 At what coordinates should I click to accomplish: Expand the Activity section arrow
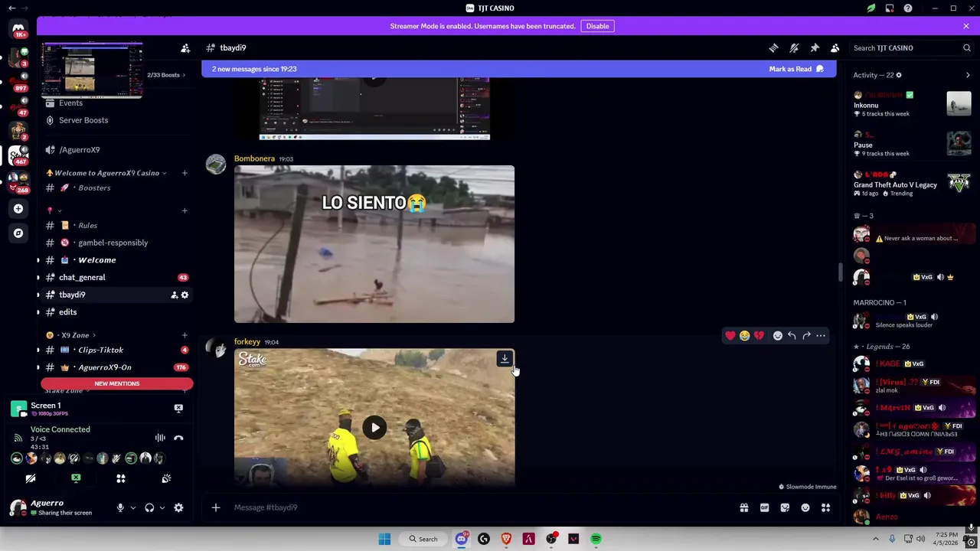point(968,75)
